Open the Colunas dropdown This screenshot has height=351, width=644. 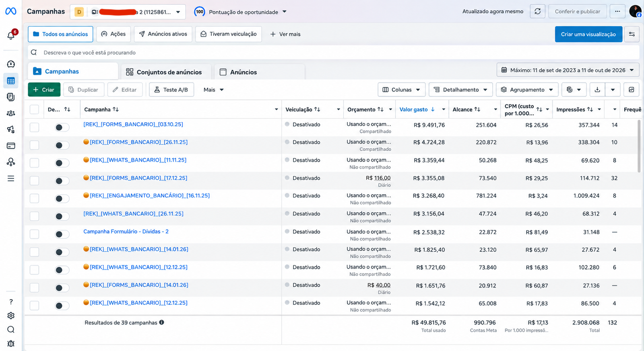click(401, 90)
